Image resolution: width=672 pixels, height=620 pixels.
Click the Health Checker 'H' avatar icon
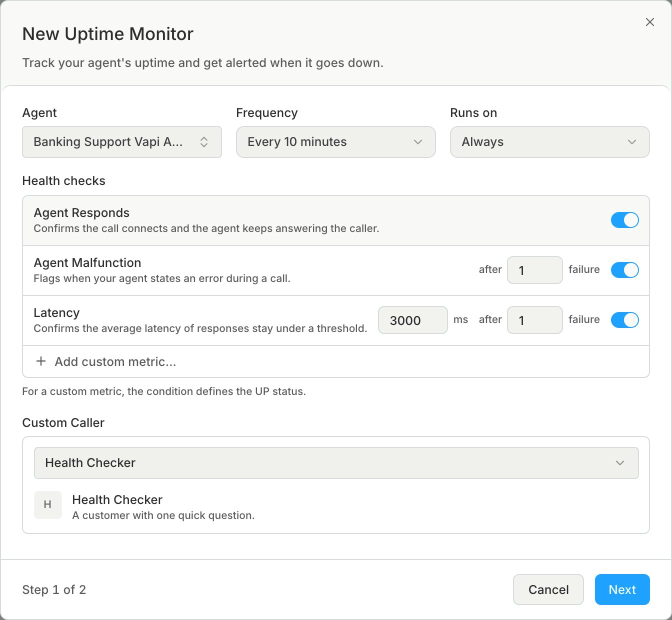[x=47, y=505]
